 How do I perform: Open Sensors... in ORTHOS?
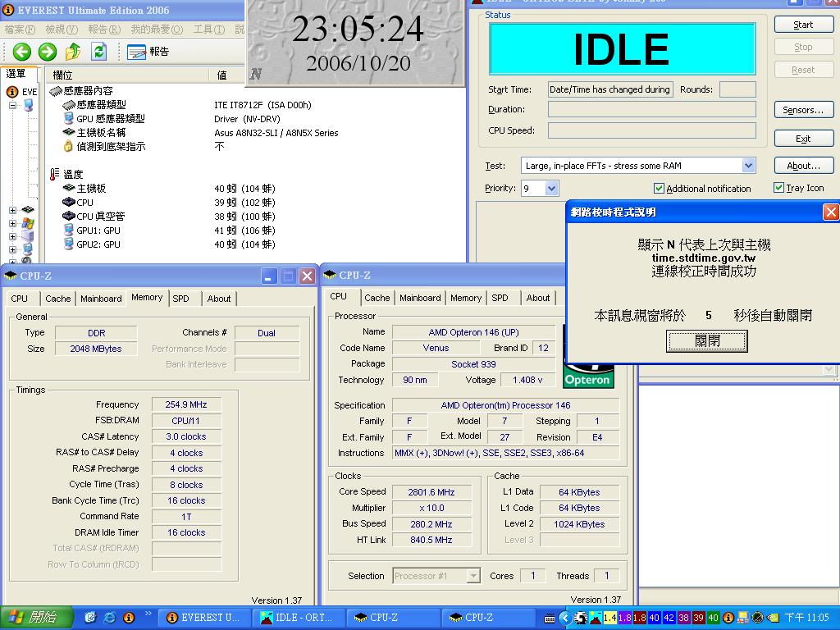803,110
